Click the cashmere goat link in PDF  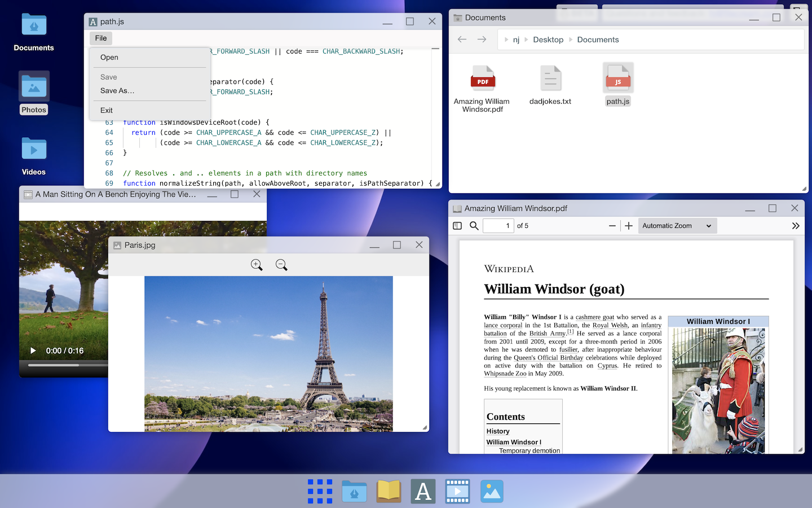point(594,317)
